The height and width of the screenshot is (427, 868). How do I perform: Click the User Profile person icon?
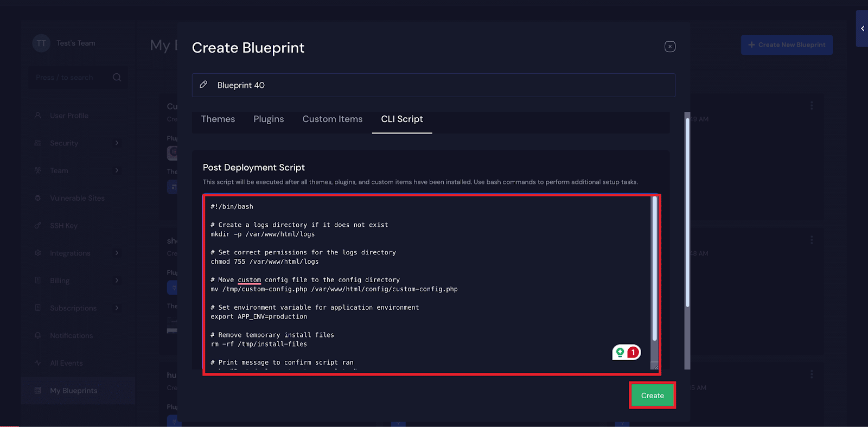click(x=38, y=116)
